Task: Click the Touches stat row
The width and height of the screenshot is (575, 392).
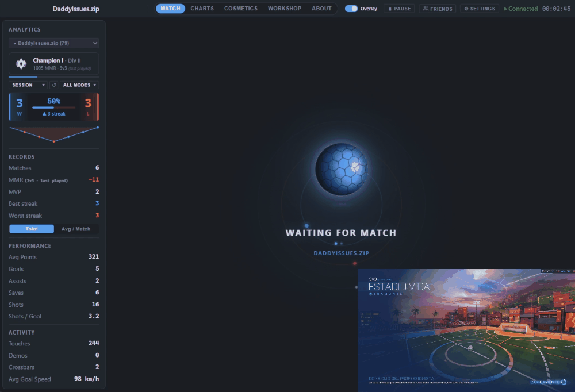Action: pyautogui.click(x=54, y=343)
